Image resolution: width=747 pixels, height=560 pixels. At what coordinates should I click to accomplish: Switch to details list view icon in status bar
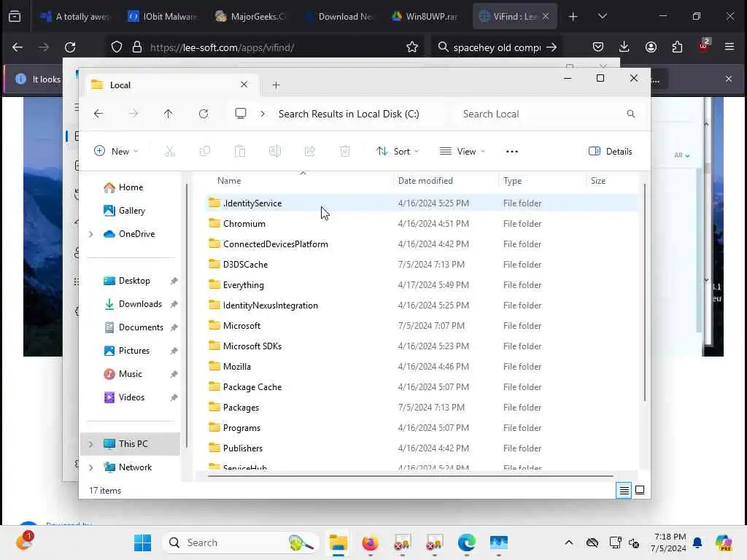624,490
